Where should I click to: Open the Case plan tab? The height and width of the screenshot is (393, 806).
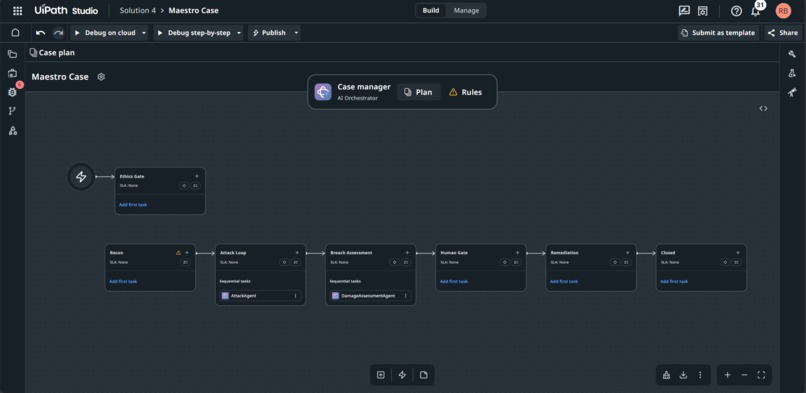52,53
